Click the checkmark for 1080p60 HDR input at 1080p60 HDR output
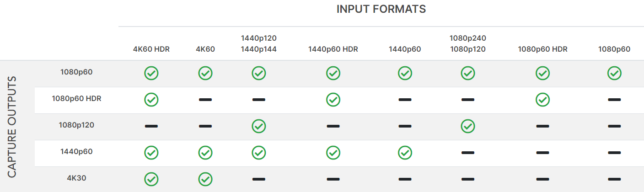Image resolution: width=644 pixels, height=192 pixels. (542, 100)
